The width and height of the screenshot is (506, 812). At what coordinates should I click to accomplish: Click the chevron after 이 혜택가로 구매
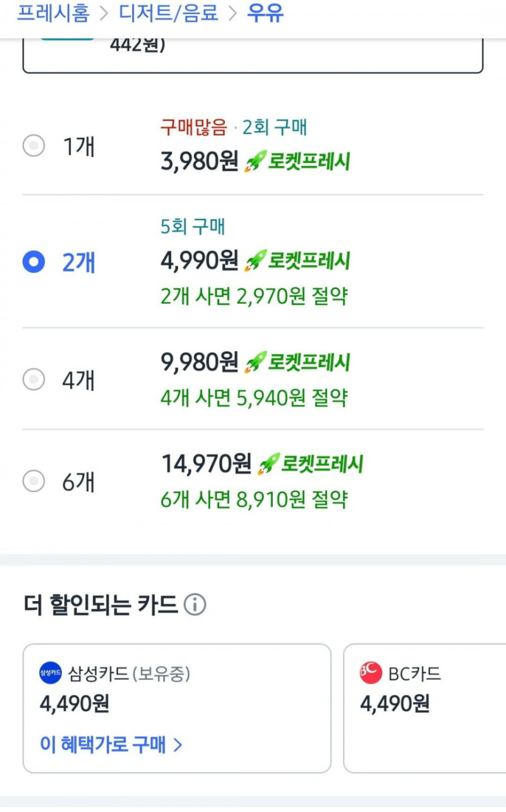pyautogui.click(x=178, y=745)
